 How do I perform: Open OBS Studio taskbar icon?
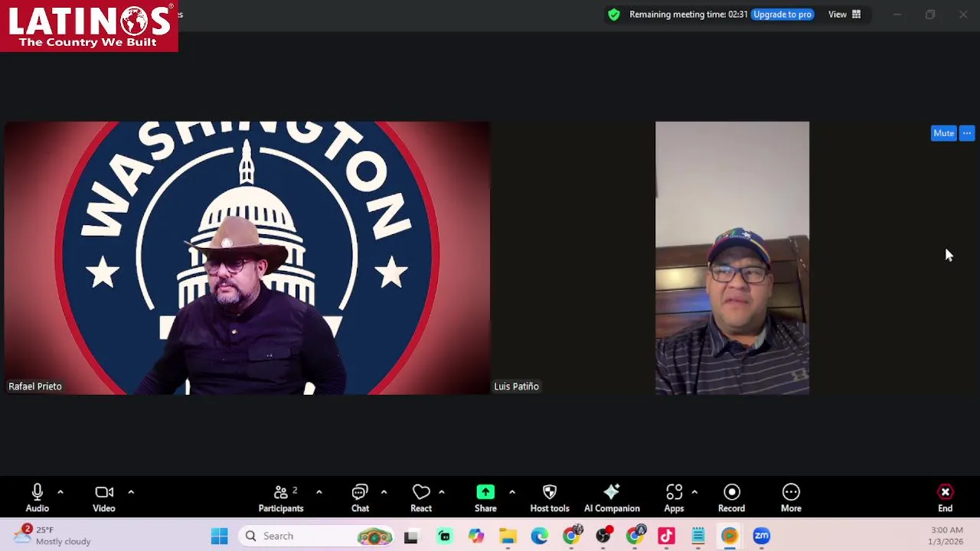click(604, 536)
